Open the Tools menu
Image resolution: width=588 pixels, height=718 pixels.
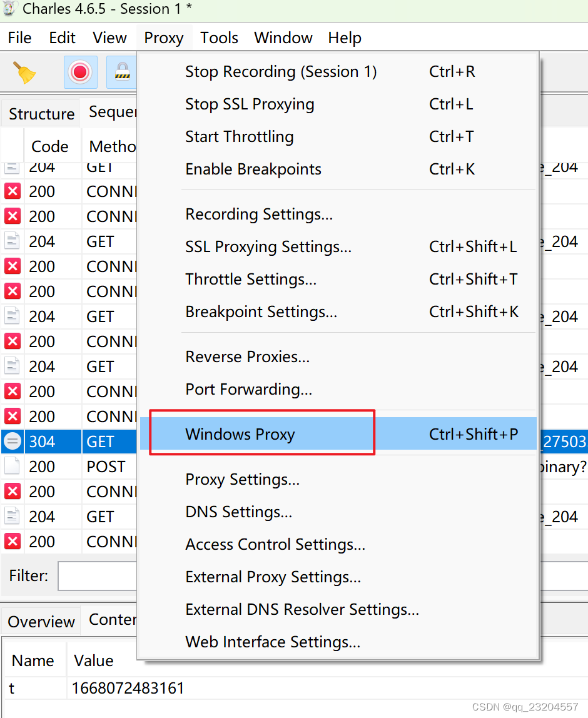click(x=219, y=38)
